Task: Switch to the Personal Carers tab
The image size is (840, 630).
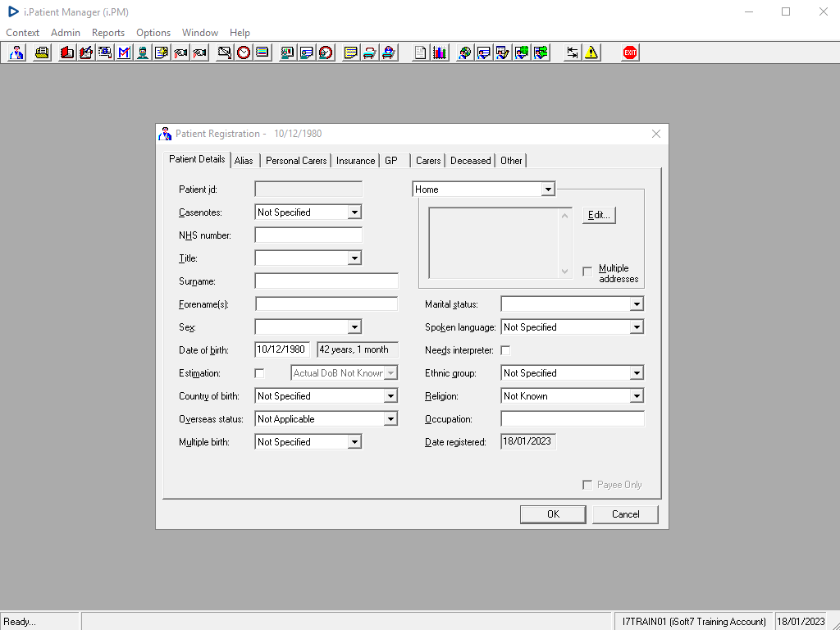Action: (296, 161)
